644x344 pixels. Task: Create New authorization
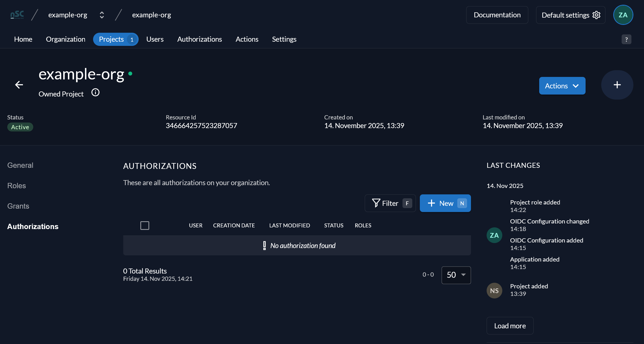(x=445, y=203)
